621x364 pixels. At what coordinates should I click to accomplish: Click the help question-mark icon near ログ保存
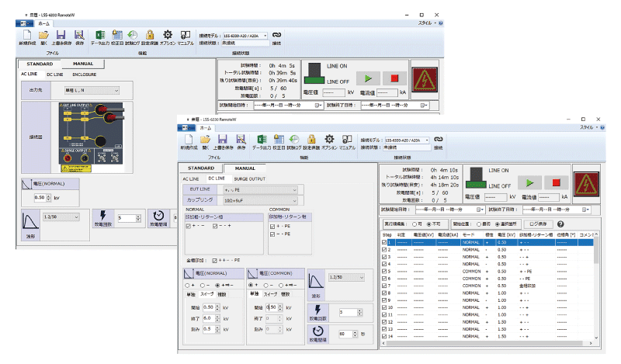click(x=560, y=224)
